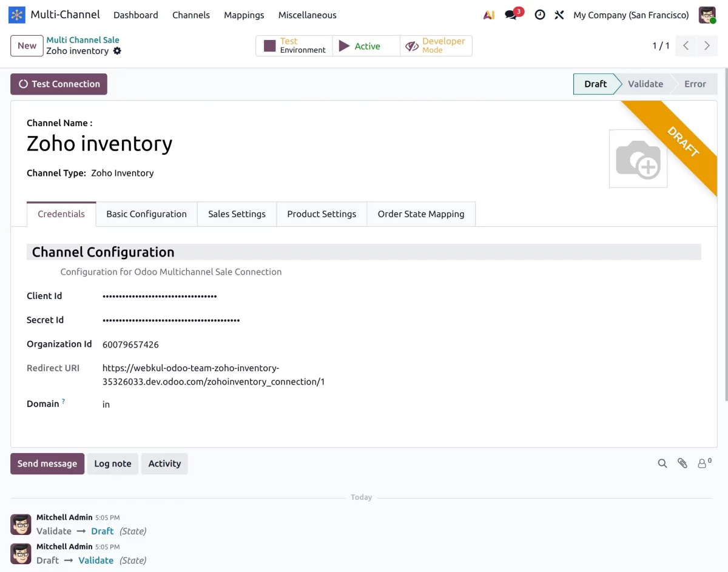Go to the previous record arrow
The image size is (728, 572).
686,46
